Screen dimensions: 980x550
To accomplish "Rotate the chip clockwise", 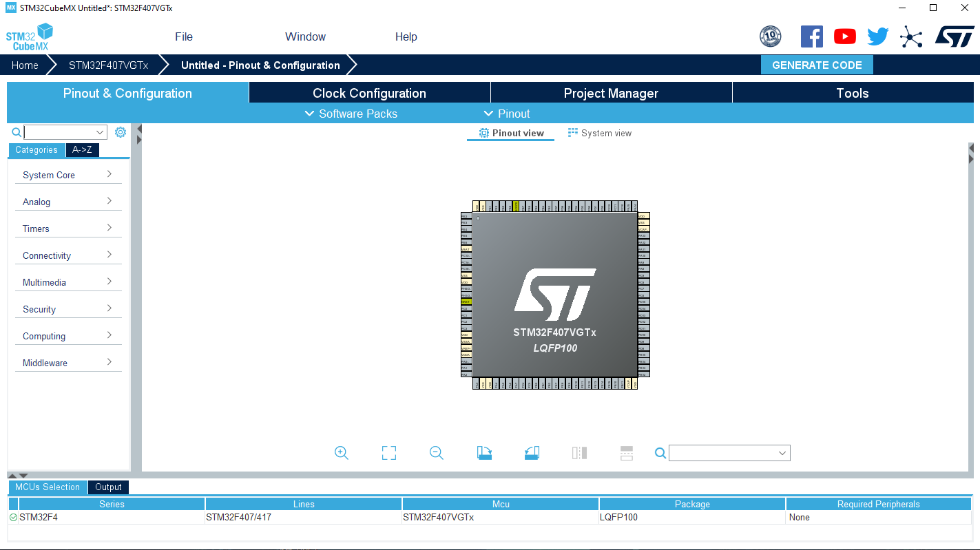I will click(x=484, y=452).
